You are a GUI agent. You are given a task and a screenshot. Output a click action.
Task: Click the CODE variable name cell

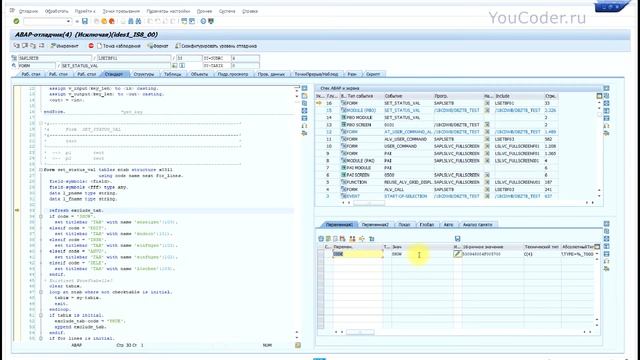(x=358, y=254)
